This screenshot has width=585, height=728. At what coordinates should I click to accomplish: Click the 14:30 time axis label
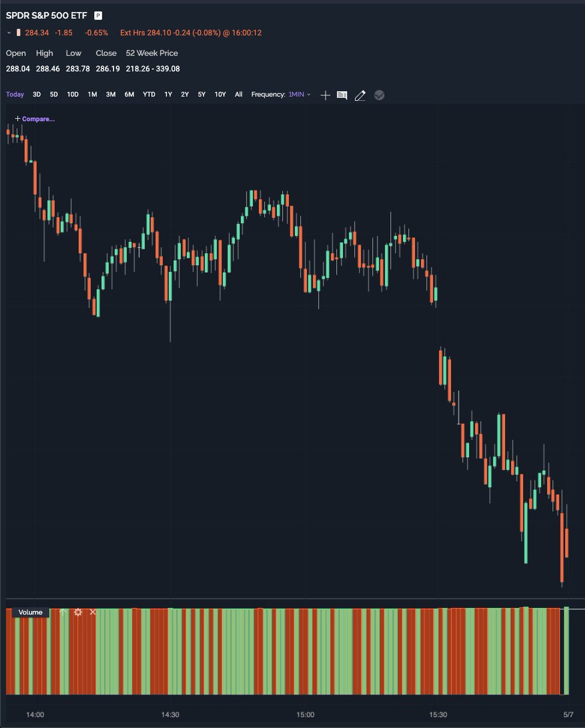click(171, 715)
